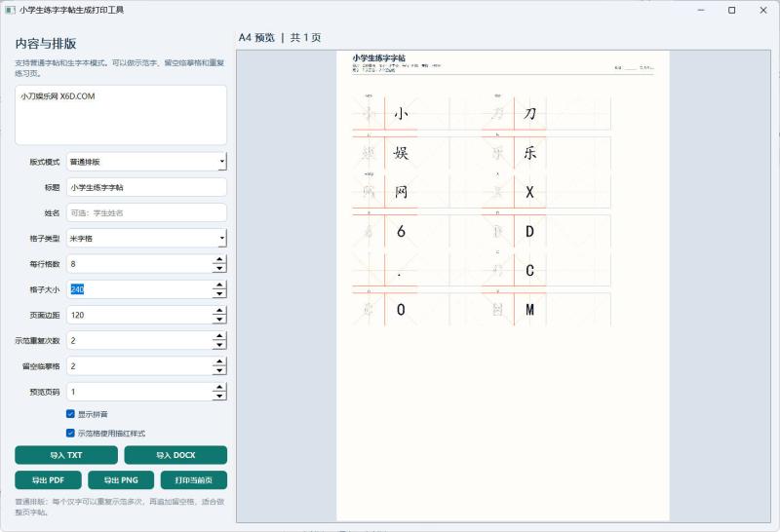Click the 6 character cell in preview

click(401, 231)
